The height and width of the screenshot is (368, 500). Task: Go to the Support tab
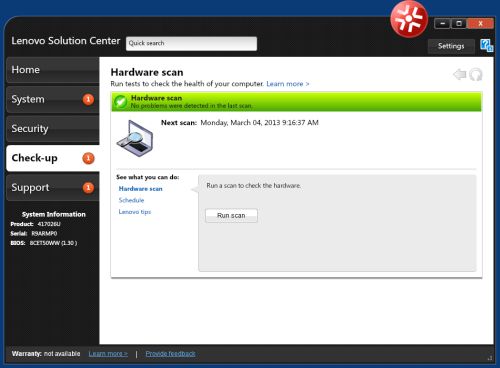tap(53, 188)
